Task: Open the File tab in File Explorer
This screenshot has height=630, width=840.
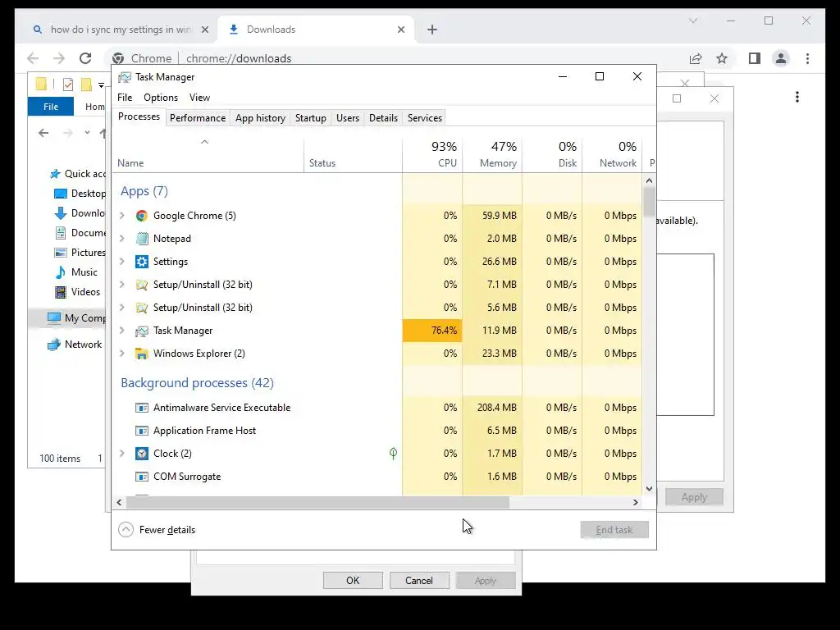Action: click(51, 107)
